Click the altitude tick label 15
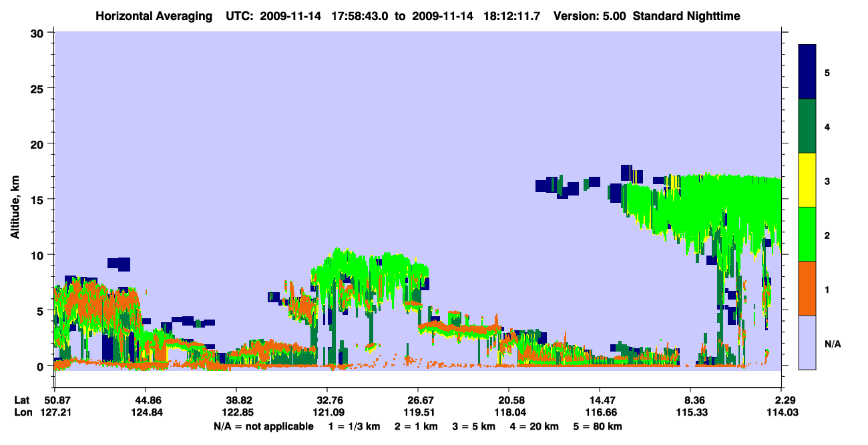The image size is (868, 445). pos(37,199)
